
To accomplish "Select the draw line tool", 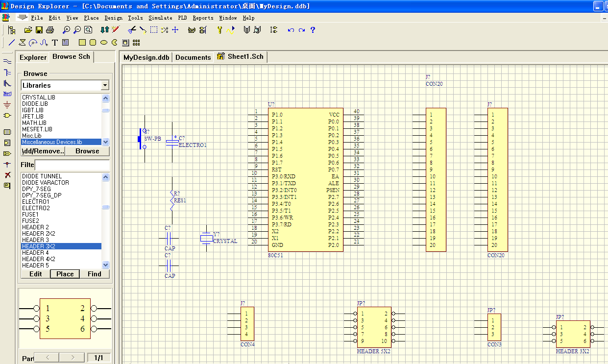I will (x=12, y=43).
